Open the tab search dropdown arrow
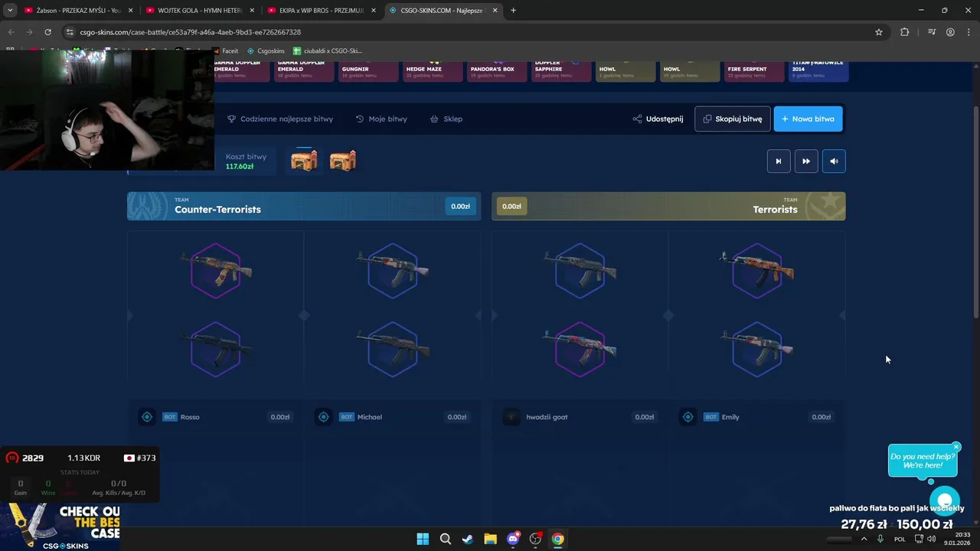The height and width of the screenshot is (551, 980). coord(10,11)
